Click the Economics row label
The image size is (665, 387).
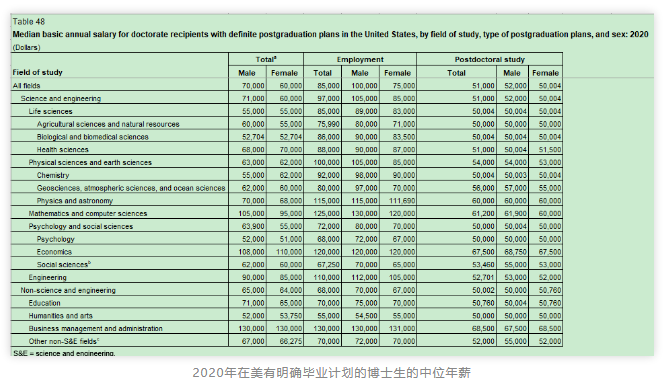coord(54,252)
